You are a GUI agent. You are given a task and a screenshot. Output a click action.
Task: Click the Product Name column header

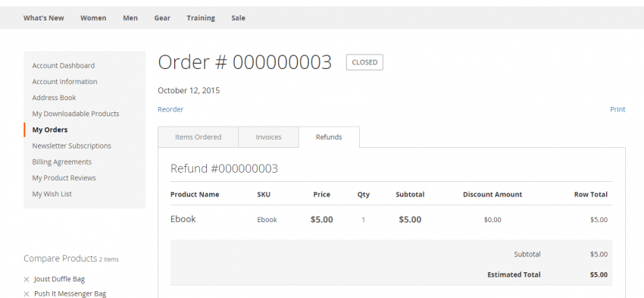click(195, 194)
